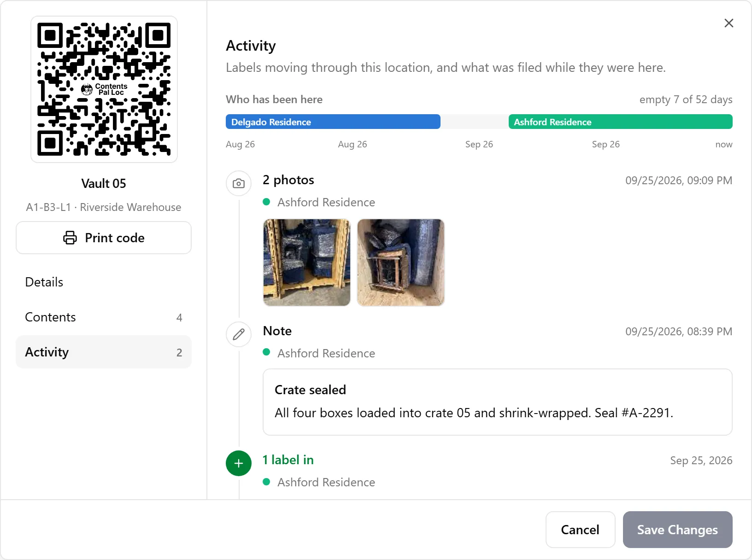
Task: Click the '1 label in' entry title
Action: (288, 460)
